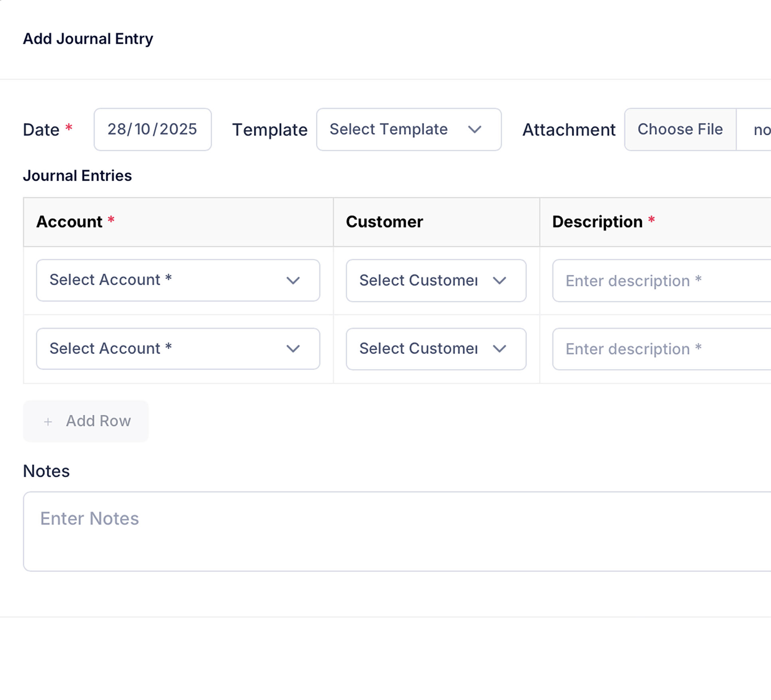Click the Account column header
The height and width of the screenshot is (700, 771).
click(x=70, y=222)
